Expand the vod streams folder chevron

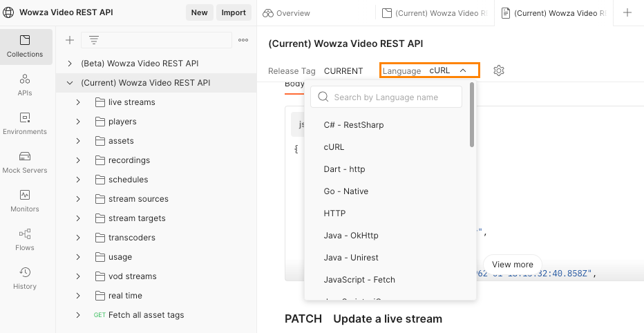[78, 276]
